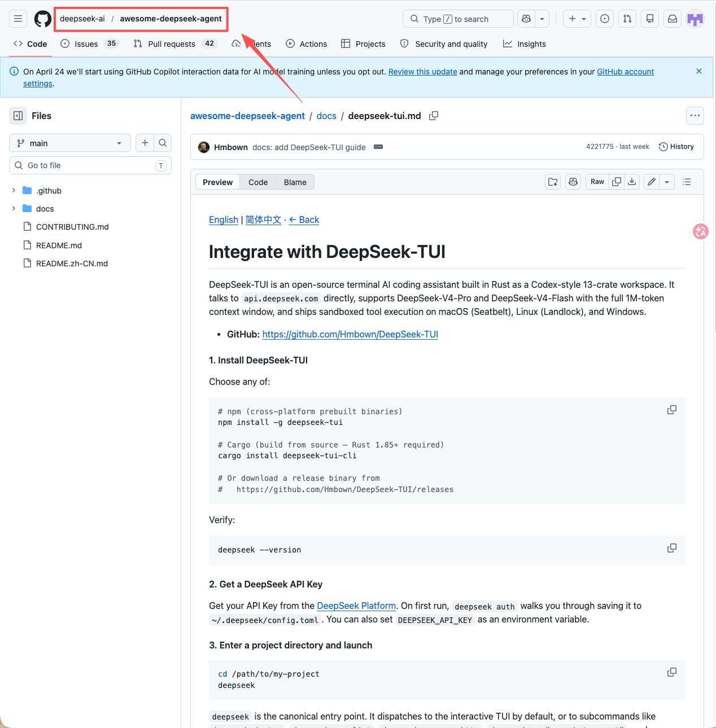Open Hmbown commit author link

230,147
